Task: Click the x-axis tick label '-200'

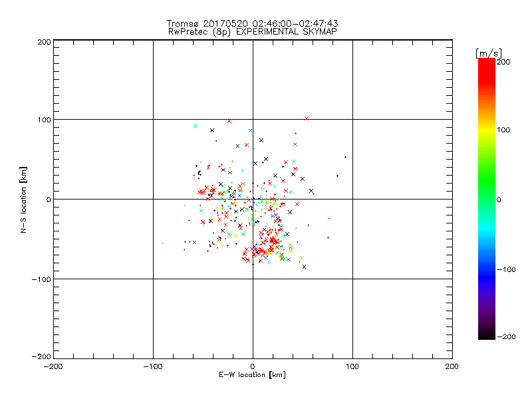Action: [53, 366]
